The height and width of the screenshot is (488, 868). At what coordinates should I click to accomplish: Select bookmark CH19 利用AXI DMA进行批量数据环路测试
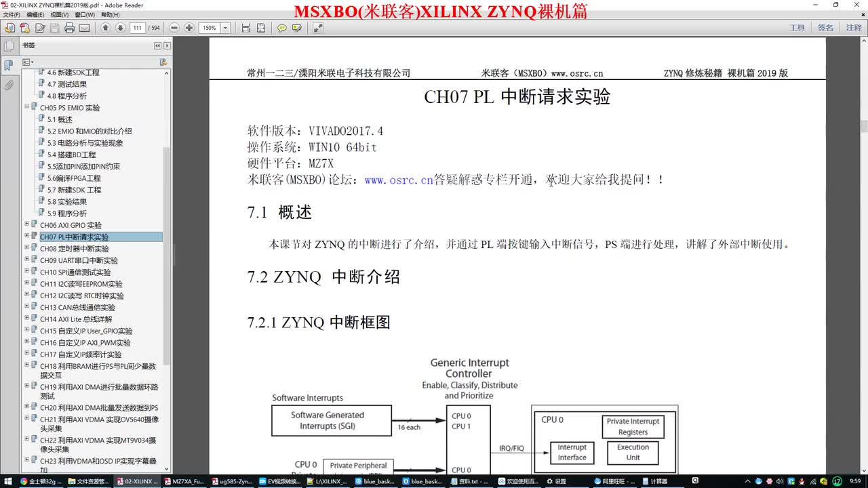pyautogui.click(x=99, y=391)
